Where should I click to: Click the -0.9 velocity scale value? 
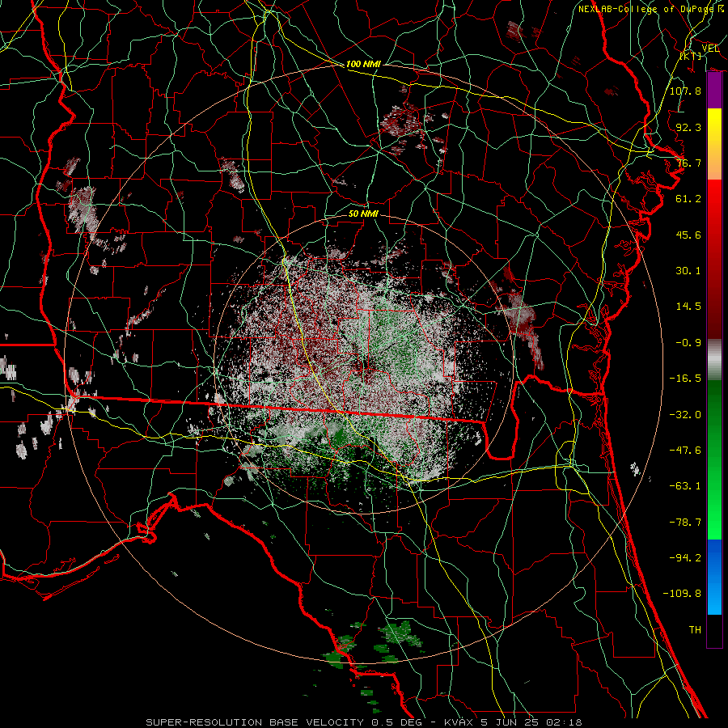688,343
